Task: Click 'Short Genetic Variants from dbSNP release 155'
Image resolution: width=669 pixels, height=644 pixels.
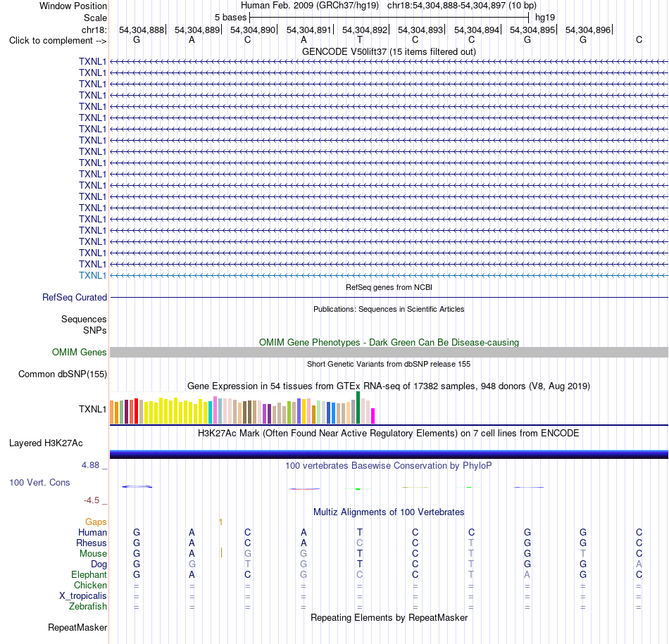Action: pos(389,364)
